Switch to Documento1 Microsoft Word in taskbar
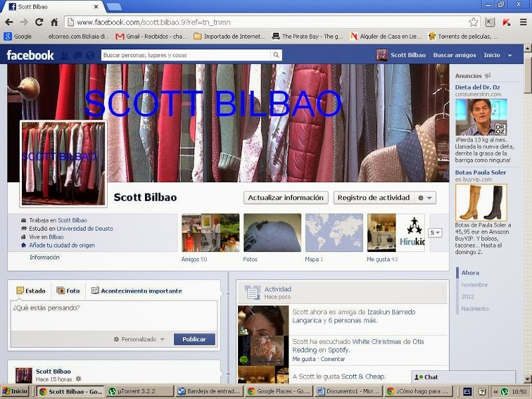The width and height of the screenshot is (532, 399). [x=348, y=391]
